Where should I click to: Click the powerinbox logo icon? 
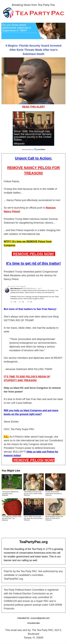(x=35, y=149)
